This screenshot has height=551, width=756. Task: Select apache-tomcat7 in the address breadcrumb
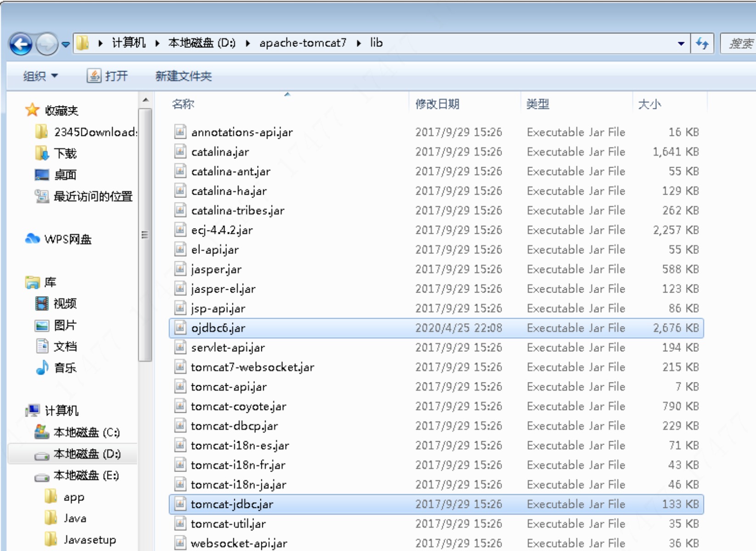point(303,43)
